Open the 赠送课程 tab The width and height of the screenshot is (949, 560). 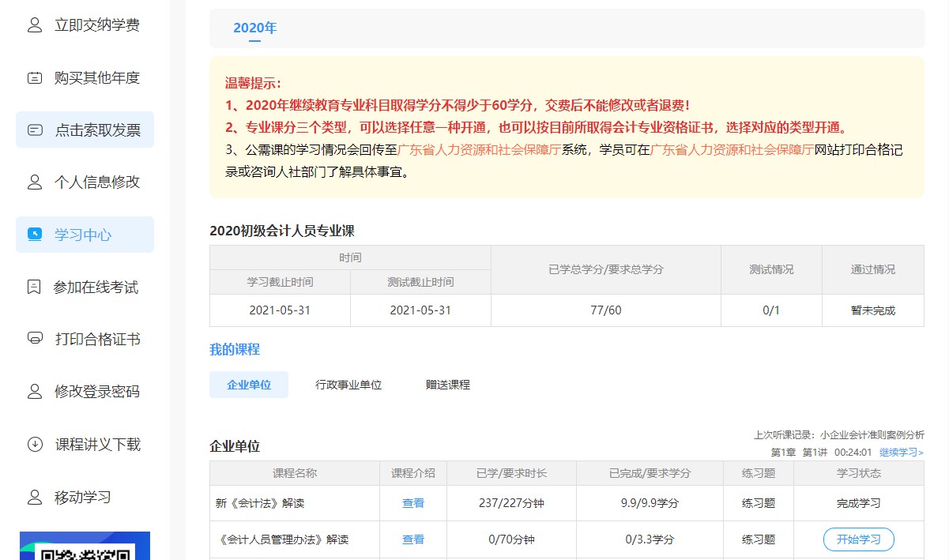(x=447, y=384)
